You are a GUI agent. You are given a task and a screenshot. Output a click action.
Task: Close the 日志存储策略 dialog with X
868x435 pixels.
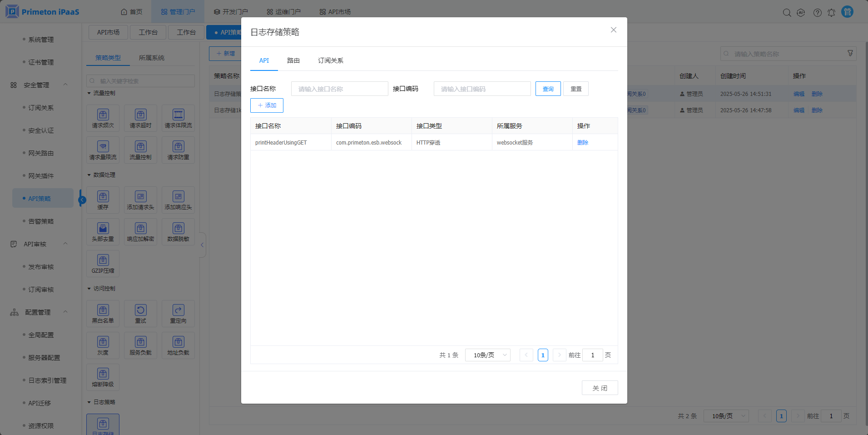613,30
